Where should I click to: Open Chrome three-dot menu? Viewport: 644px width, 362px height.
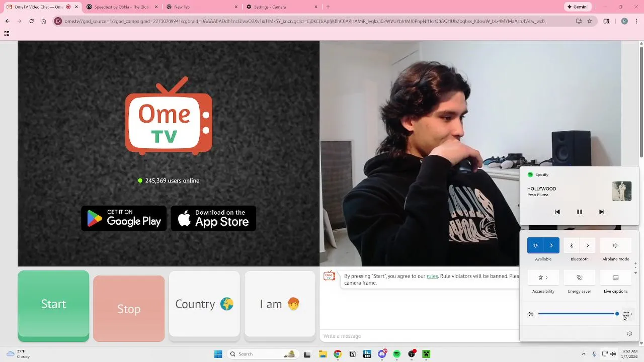tap(637, 21)
